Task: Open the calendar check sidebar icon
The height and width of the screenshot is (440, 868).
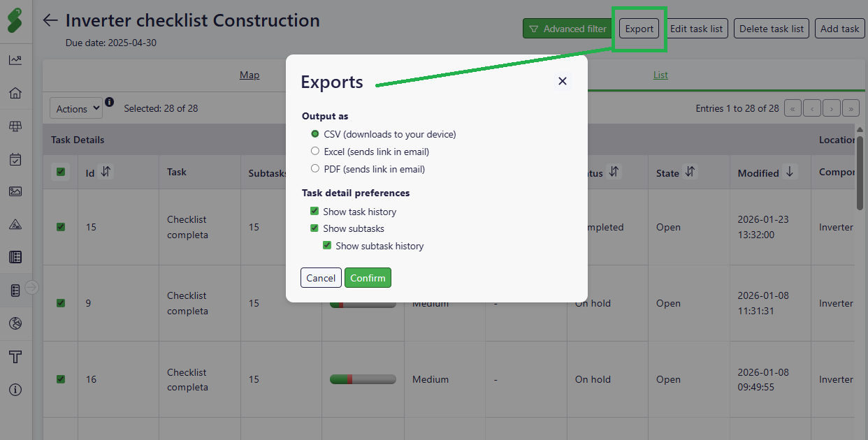Action: pos(15,159)
